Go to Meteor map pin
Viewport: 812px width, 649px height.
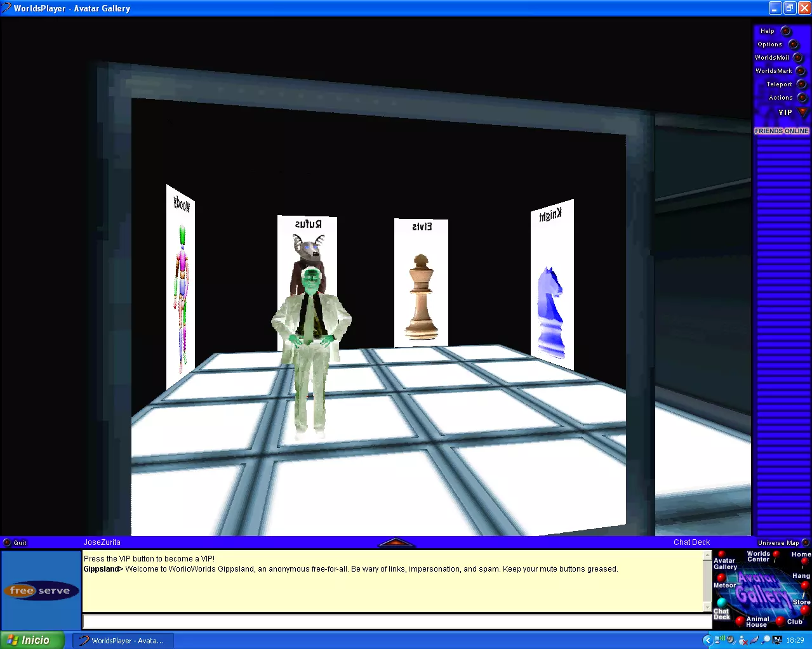(721, 578)
